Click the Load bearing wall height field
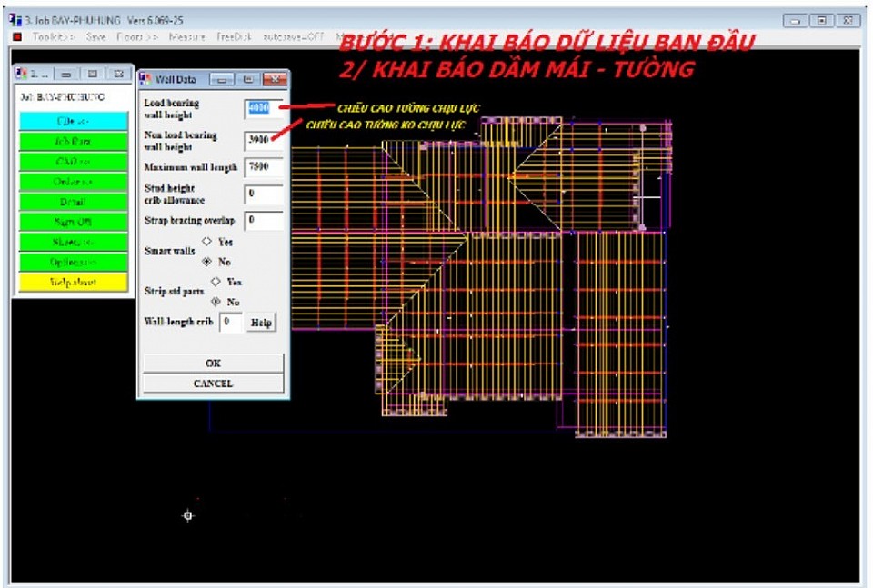This screenshot has height=588, width=873. click(x=262, y=108)
